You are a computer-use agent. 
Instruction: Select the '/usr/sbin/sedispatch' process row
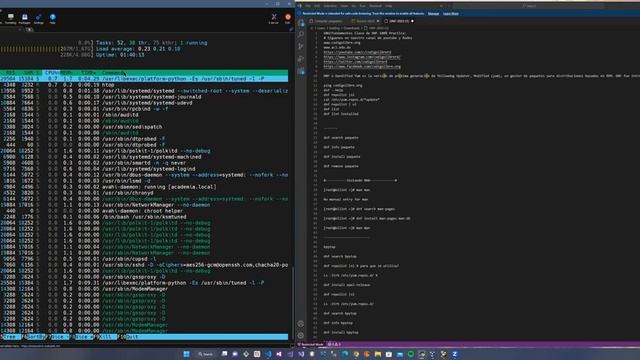click(x=144, y=127)
